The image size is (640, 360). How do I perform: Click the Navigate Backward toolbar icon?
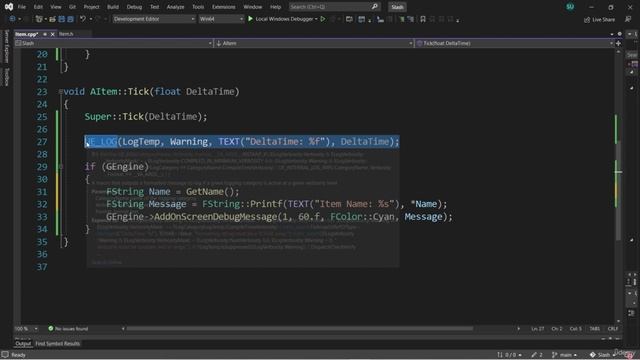pyautogui.click(x=13, y=19)
